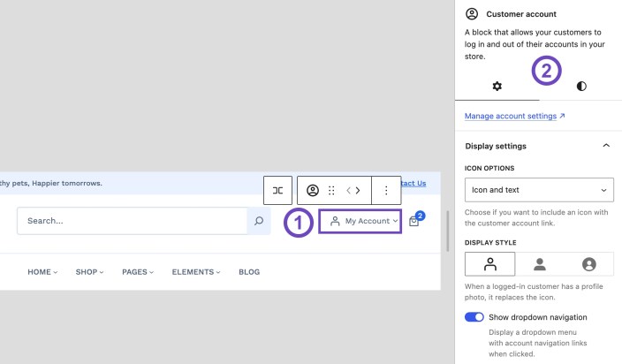Open the SHOP menu
Viewport: 622px width, 364px height.
tap(89, 272)
